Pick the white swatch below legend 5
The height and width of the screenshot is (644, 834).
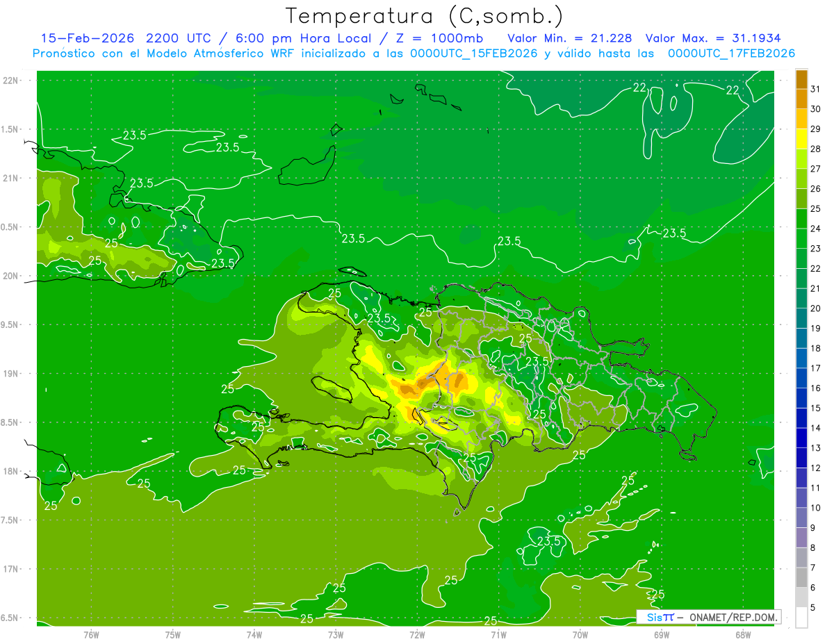tap(801, 618)
